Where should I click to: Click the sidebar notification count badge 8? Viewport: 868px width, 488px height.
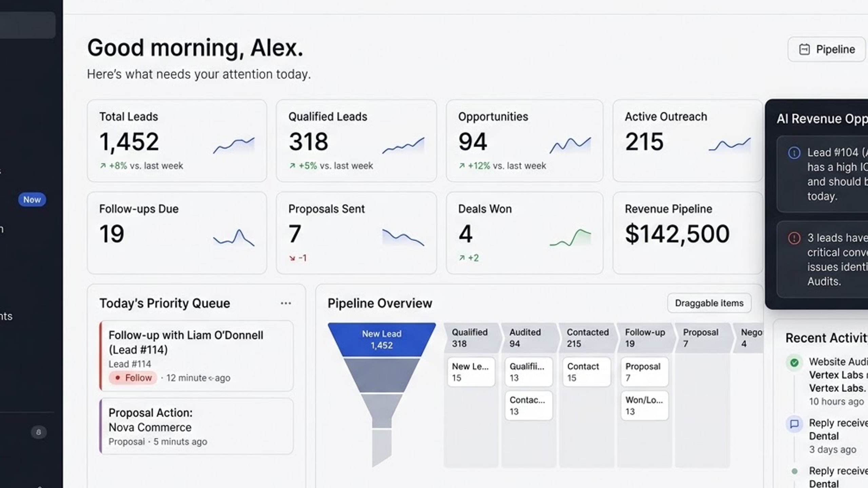pos(39,432)
